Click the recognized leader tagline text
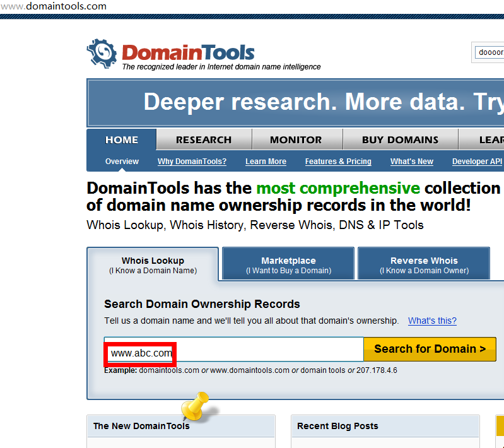Image resolution: width=504 pixels, height=448 pixels. pos(221,67)
